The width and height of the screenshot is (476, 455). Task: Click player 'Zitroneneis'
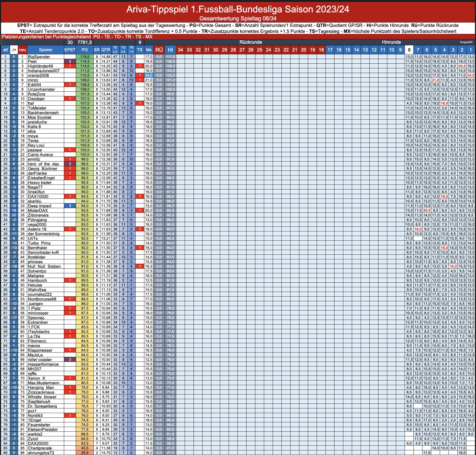click(38, 215)
